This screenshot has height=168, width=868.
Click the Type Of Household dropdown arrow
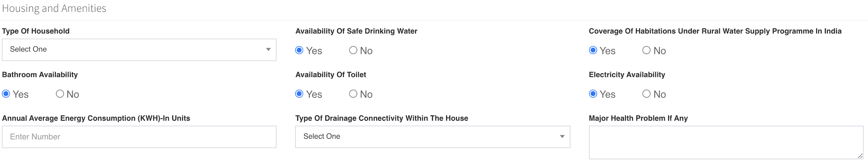[x=268, y=50]
